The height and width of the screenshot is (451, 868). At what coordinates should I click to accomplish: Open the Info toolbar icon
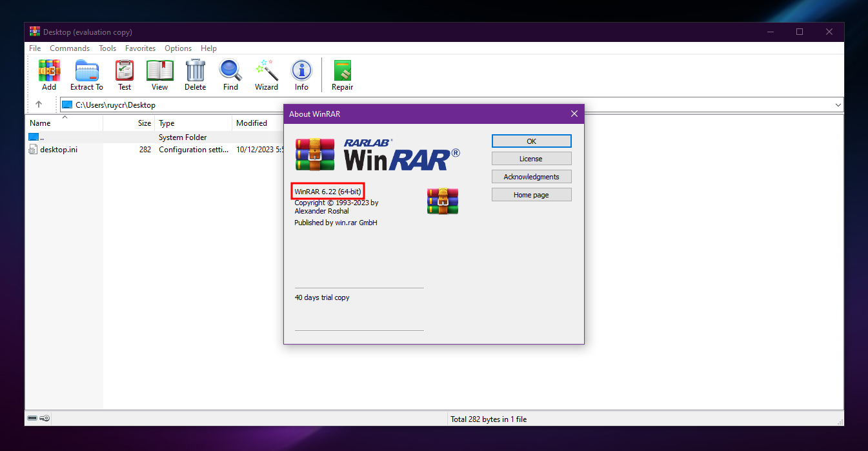click(301, 75)
